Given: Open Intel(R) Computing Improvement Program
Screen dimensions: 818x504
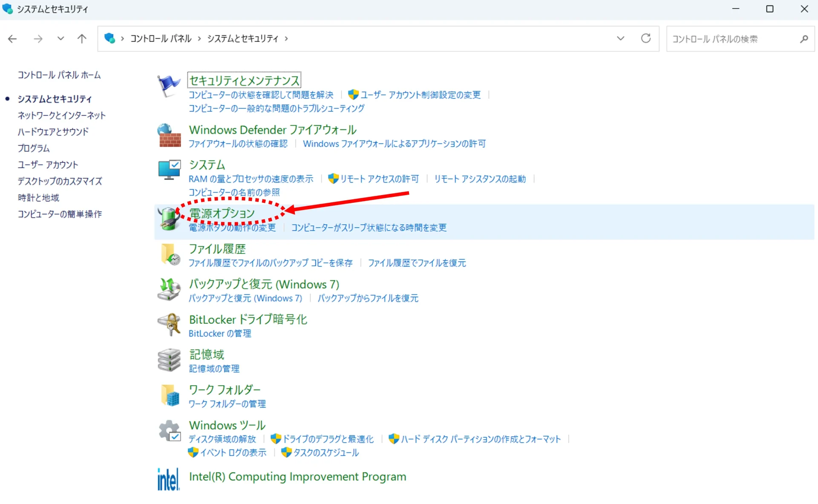Looking at the screenshot, I should pyautogui.click(x=297, y=476).
